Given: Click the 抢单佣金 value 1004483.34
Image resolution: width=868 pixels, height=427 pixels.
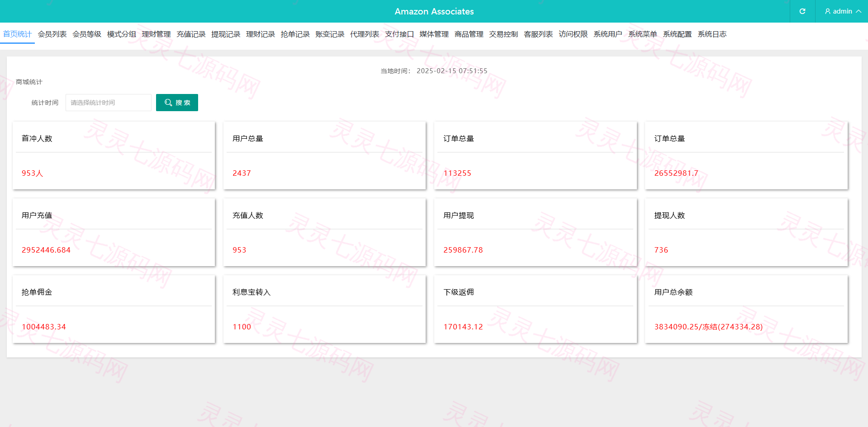Looking at the screenshot, I should [44, 327].
